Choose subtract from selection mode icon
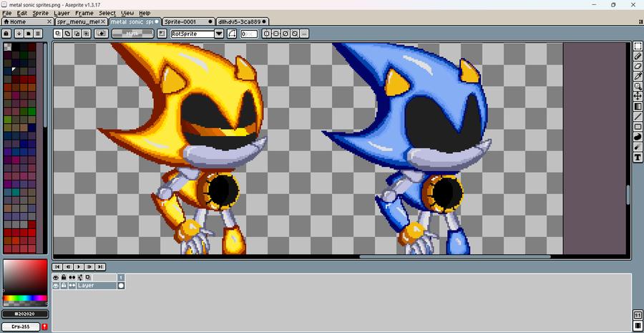This screenshot has height=333, width=644. pyautogui.click(x=77, y=34)
